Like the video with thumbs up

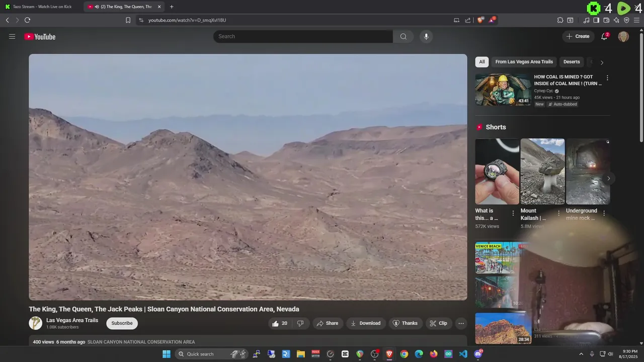pyautogui.click(x=279, y=323)
